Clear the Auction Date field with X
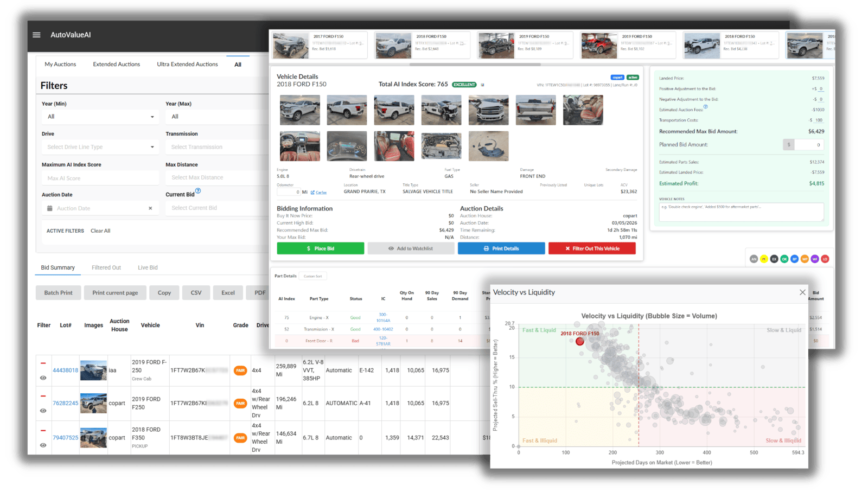This screenshot has width=868, height=492. [150, 208]
